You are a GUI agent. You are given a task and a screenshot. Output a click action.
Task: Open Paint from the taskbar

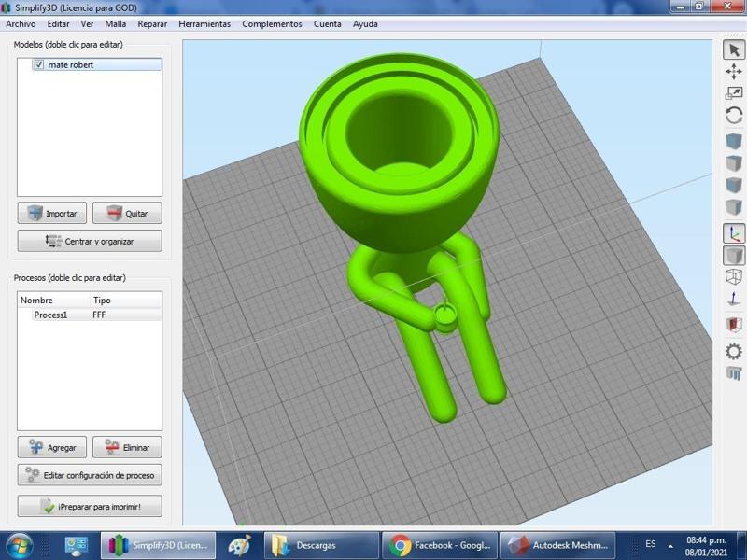pyautogui.click(x=239, y=545)
